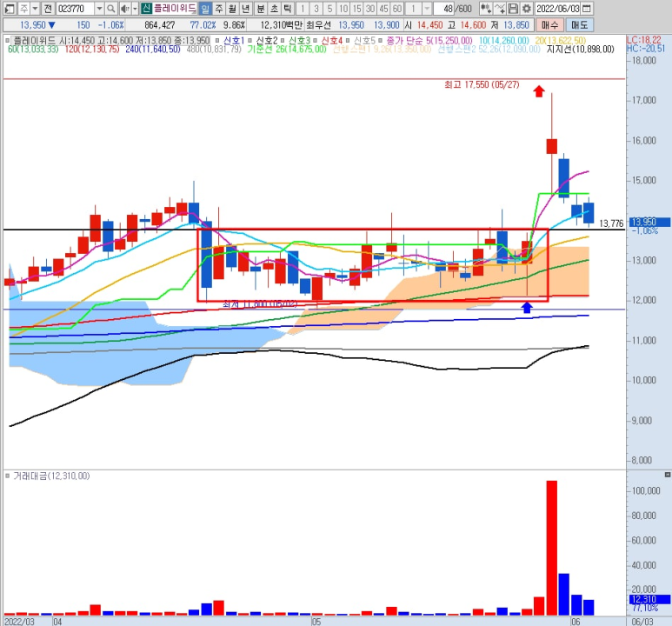
Task: Toggle the 신호2 indicator checkbox
Action: pyautogui.click(x=250, y=40)
